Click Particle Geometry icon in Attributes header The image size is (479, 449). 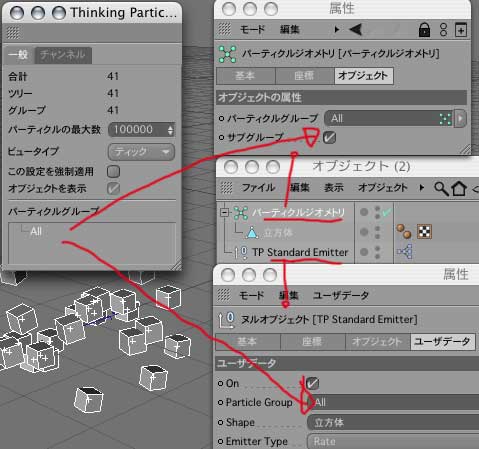pos(227,54)
